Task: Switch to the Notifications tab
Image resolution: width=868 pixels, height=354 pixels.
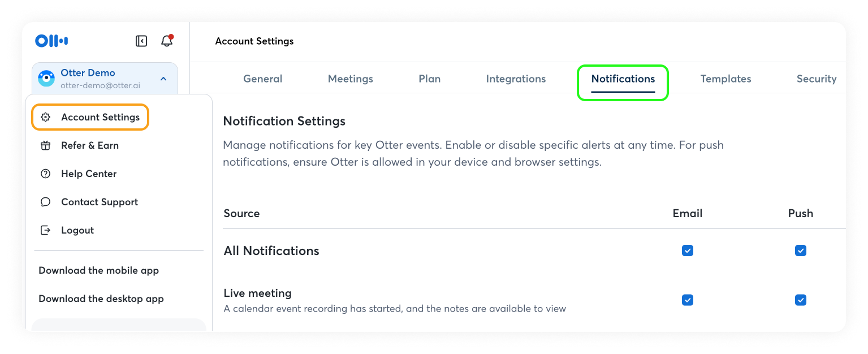Action: (623, 79)
